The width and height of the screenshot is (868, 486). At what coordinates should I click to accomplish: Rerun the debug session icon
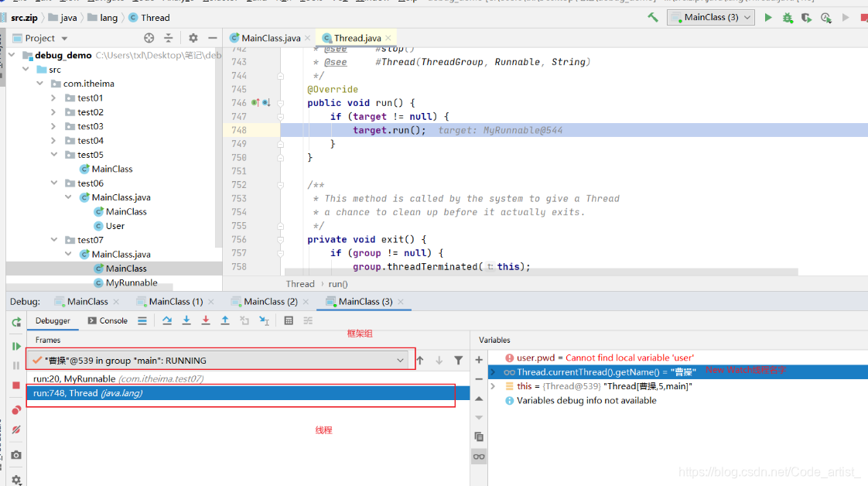click(x=16, y=322)
